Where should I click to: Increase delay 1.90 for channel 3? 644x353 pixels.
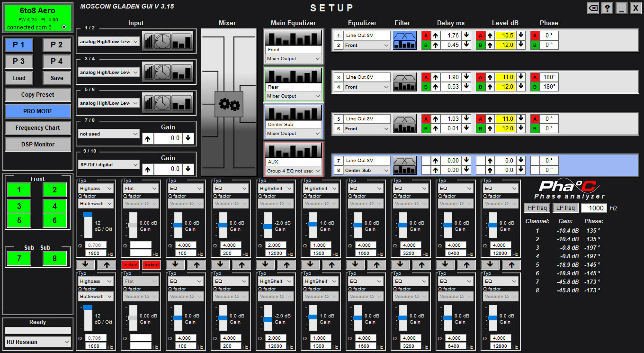[x=435, y=77]
